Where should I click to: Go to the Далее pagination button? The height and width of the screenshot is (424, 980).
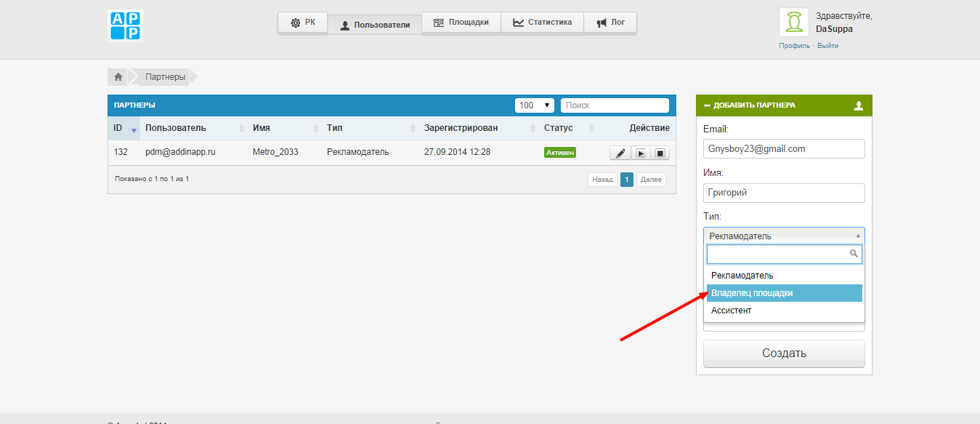pos(651,180)
